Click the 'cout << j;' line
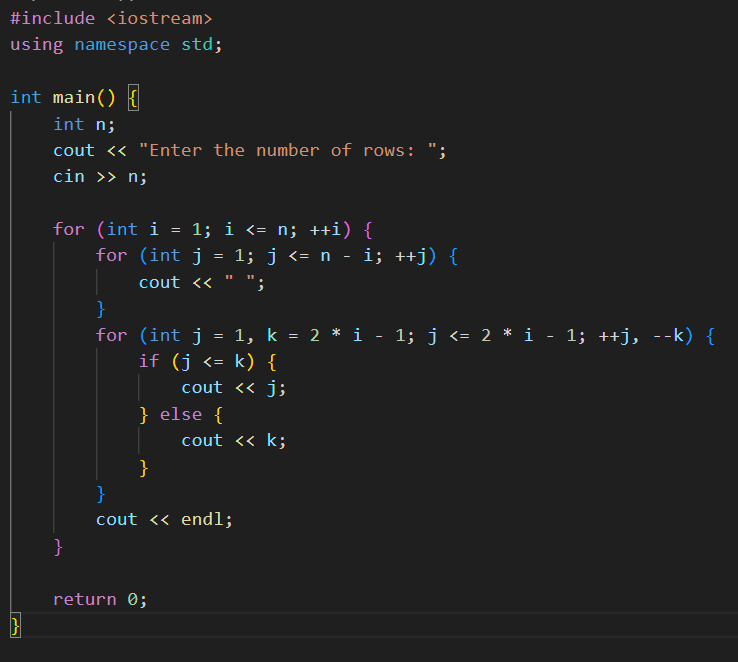This screenshot has height=662, width=738. 234,388
